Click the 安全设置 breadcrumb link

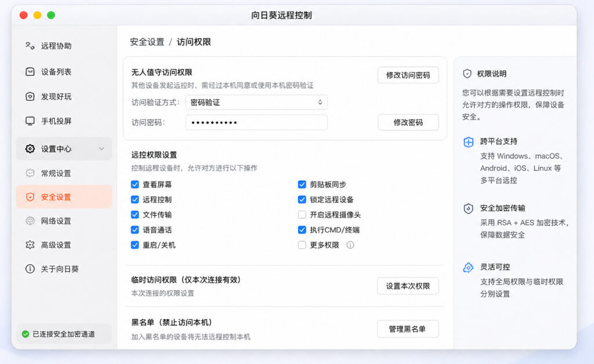(147, 42)
